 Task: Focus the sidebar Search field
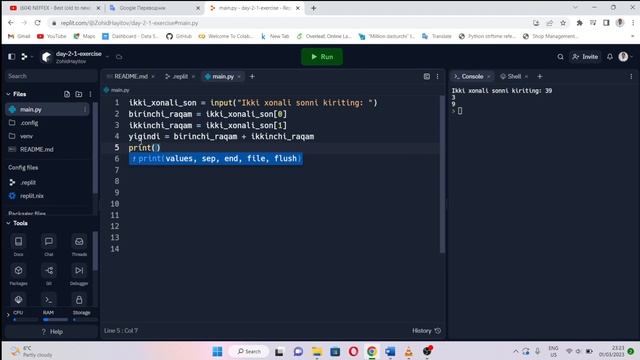pyautogui.click(x=51, y=76)
